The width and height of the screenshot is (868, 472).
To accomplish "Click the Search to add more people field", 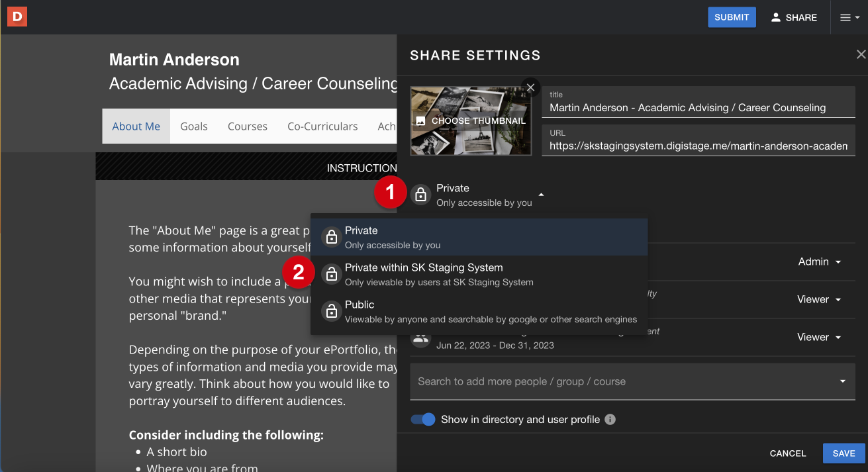I will point(632,381).
